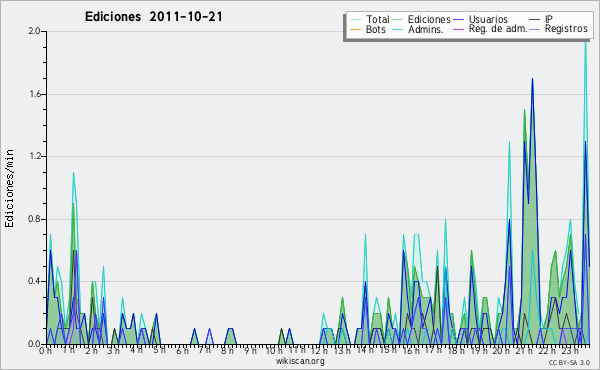Click the 21 h x-axis label
The image size is (600, 370).
(523, 350)
